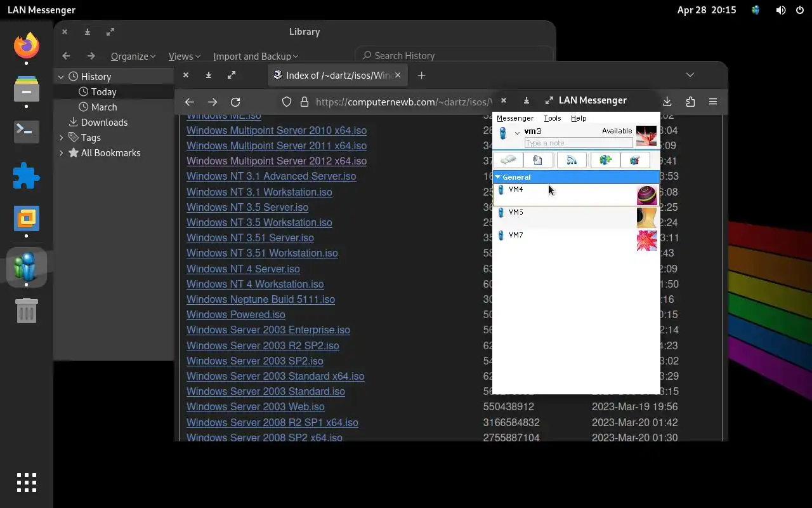Expand the Tags tree node
The height and width of the screenshot is (508, 812).
61,137
